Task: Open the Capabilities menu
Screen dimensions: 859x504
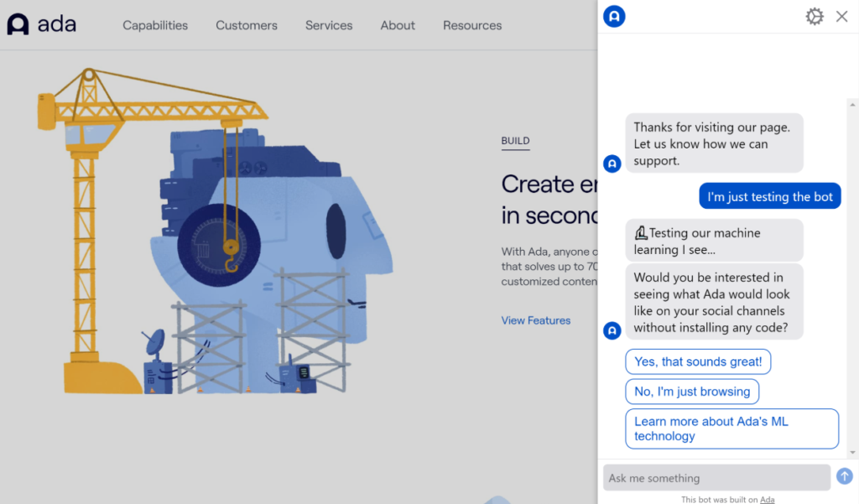Action: click(x=155, y=25)
